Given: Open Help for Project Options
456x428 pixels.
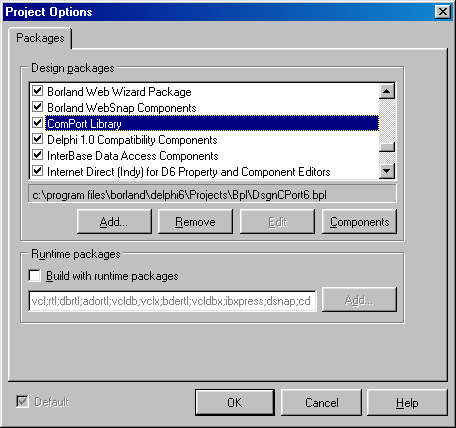Looking at the screenshot, I should click(x=407, y=402).
